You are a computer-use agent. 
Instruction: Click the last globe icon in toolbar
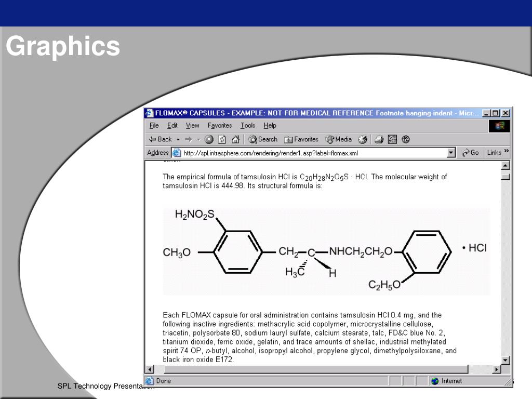[406, 139]
